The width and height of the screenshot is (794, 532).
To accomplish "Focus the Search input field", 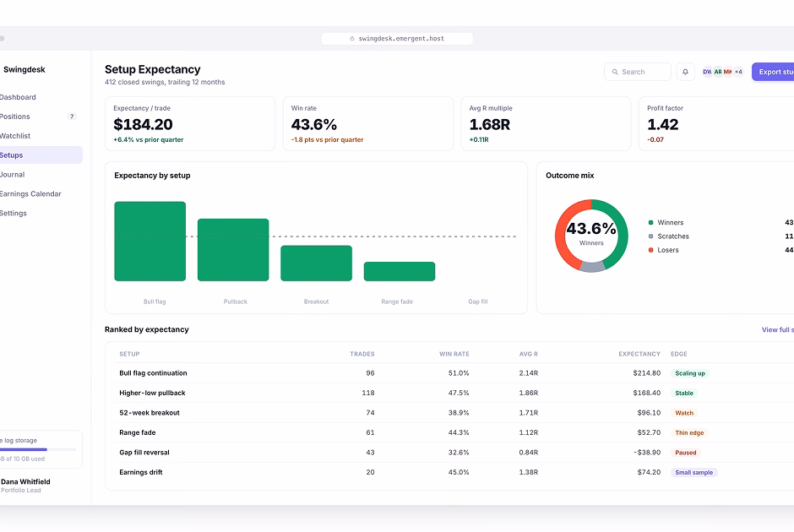I will [x=638, y=72].
